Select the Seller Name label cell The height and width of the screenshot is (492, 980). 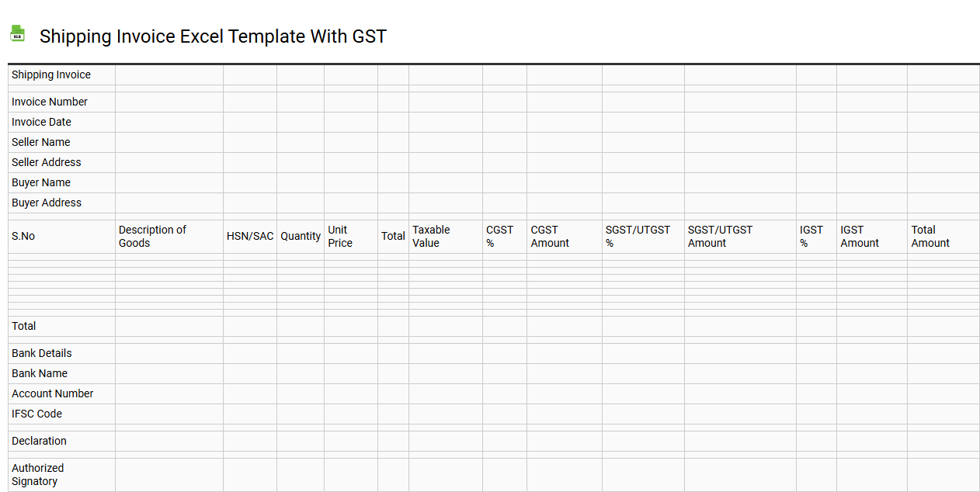[x=40, y=142]
